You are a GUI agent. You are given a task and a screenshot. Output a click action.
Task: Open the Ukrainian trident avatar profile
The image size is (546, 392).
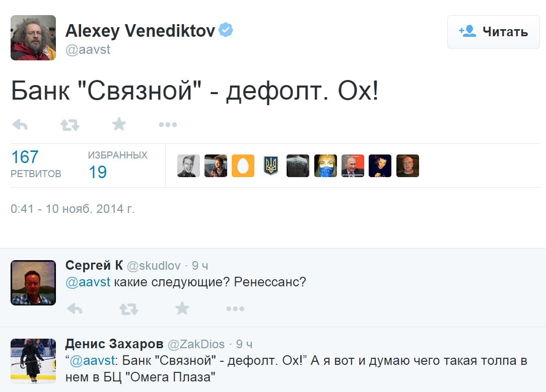coord(271,166)
